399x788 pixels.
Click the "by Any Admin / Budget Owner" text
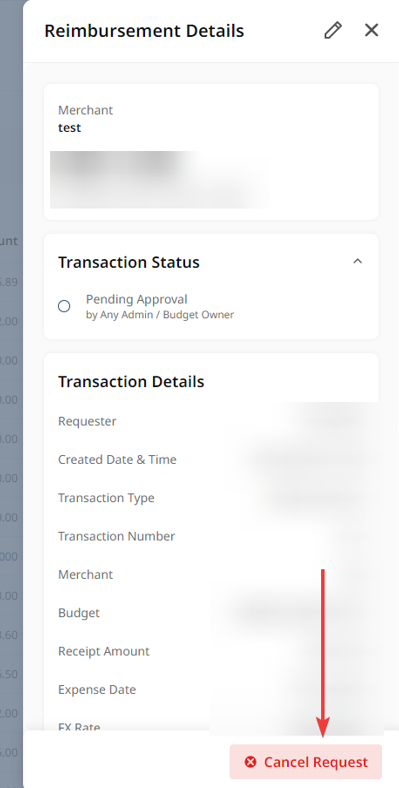(160, 315)
